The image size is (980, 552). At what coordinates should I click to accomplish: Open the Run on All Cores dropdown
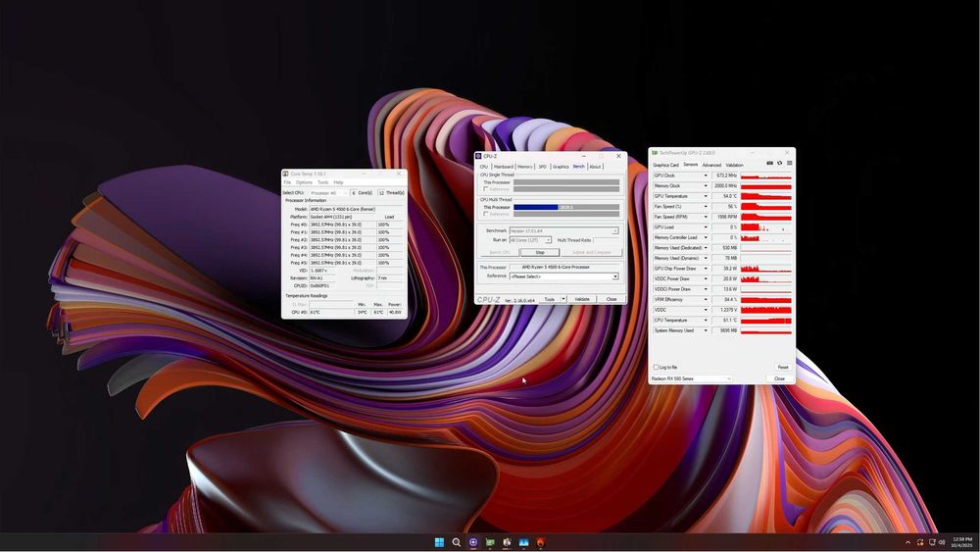click(x=530, y=240)
